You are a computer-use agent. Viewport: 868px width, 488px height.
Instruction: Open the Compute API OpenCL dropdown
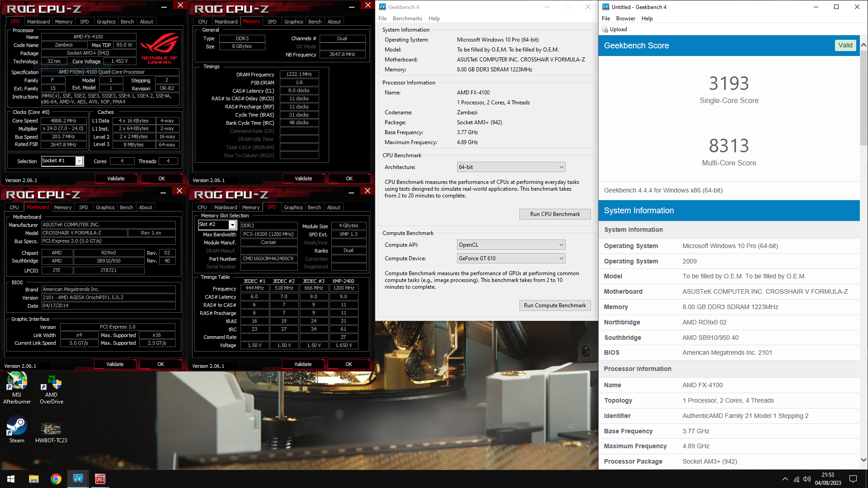(x=511, y=245)
